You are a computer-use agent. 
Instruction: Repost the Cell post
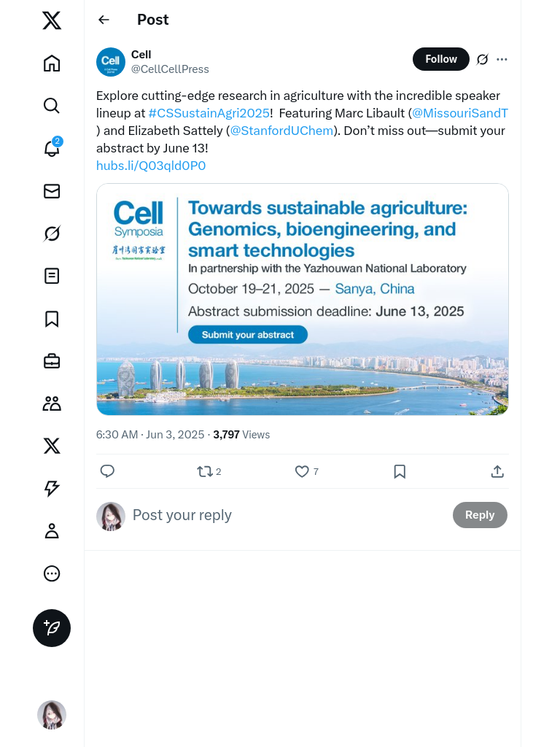pos(205,472)
